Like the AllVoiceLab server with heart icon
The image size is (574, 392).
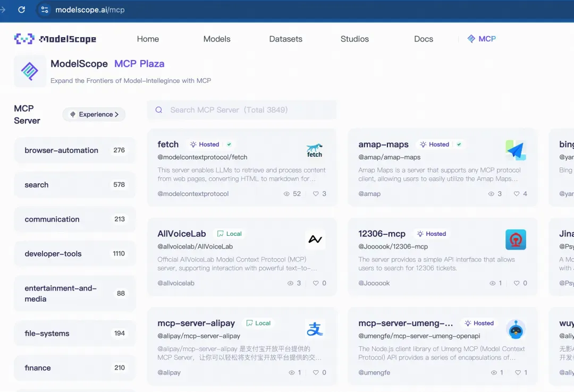pos(316,283)
